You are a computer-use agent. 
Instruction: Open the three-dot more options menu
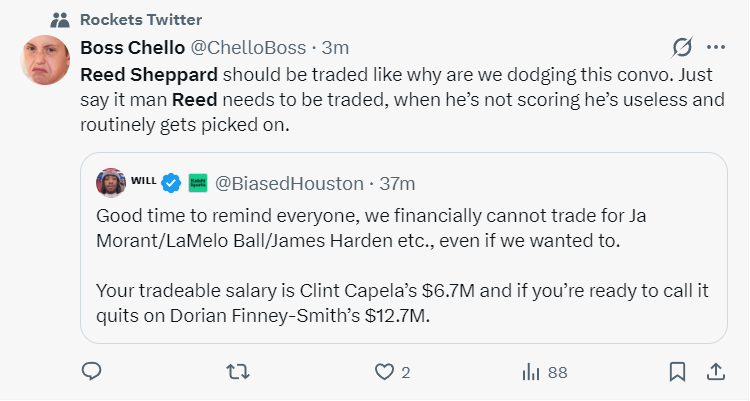716,47
